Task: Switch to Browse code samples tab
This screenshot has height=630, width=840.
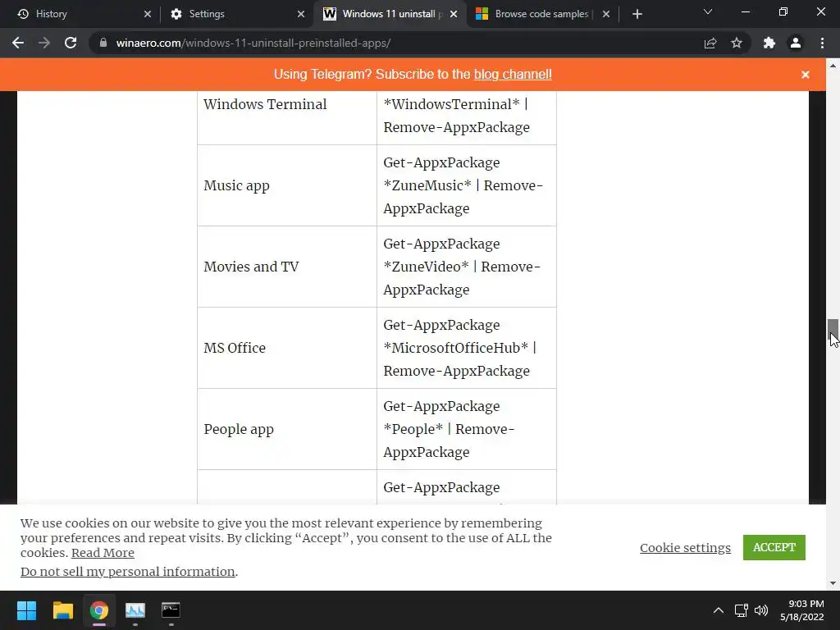Action: [x=541, y=14]
